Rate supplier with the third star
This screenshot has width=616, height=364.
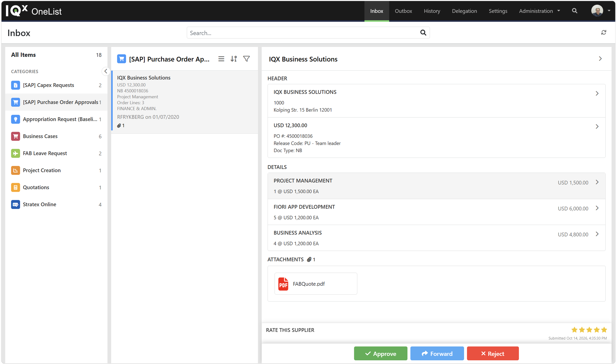tap(589, 330)
